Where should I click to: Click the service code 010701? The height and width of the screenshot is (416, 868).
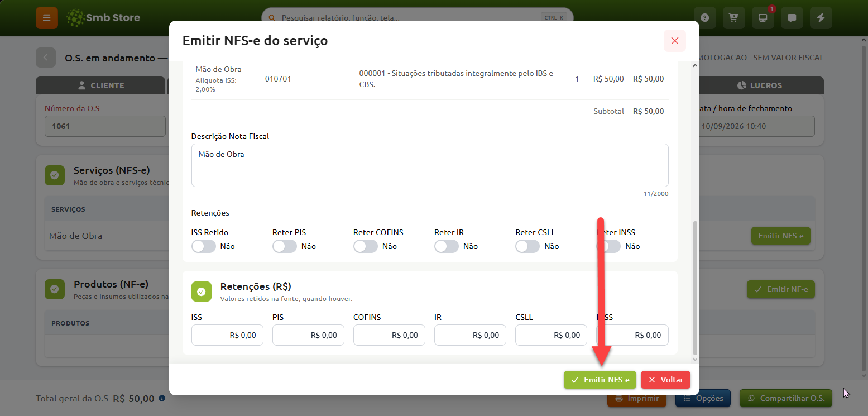coord(278,79)
